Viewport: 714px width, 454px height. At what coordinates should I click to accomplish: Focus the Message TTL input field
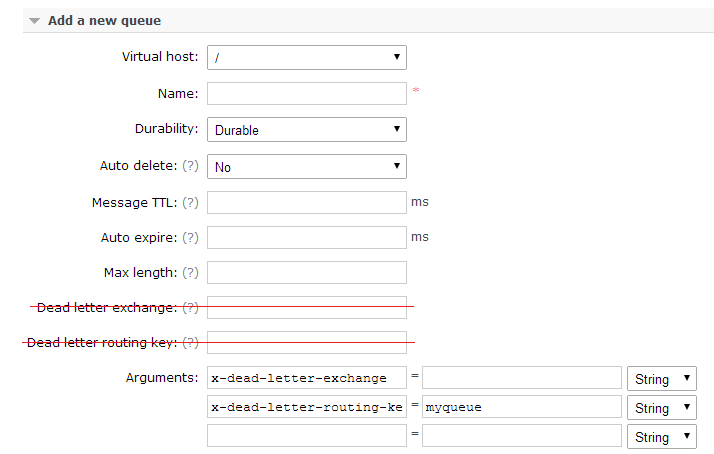pyautogui.click(x=306, y=202)
